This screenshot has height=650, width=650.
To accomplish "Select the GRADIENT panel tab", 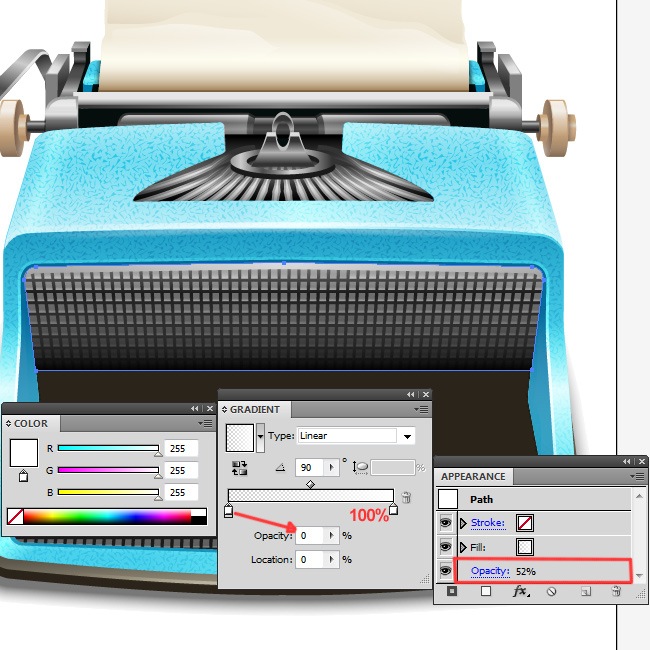I will click(x=255, y=410).
